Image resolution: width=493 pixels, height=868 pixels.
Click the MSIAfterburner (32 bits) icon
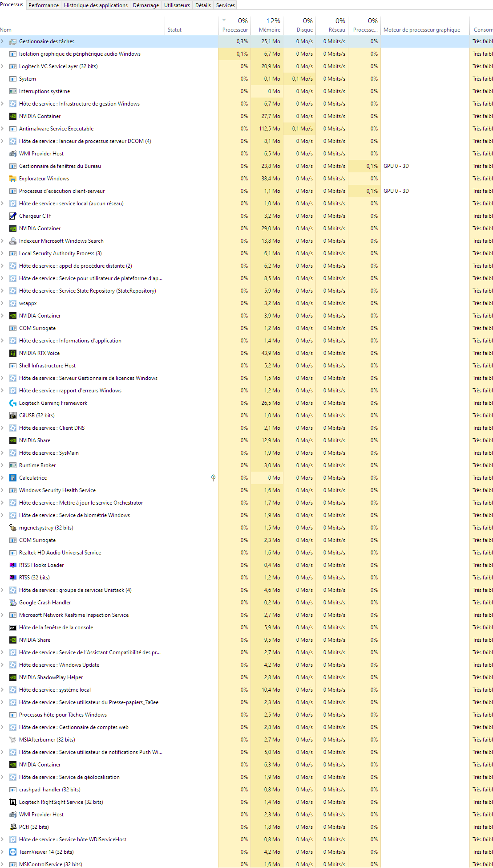[13, 740]
